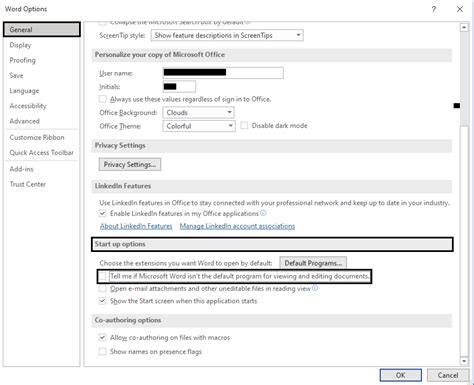Close the Word Options dialog

[x=460, y=9]
